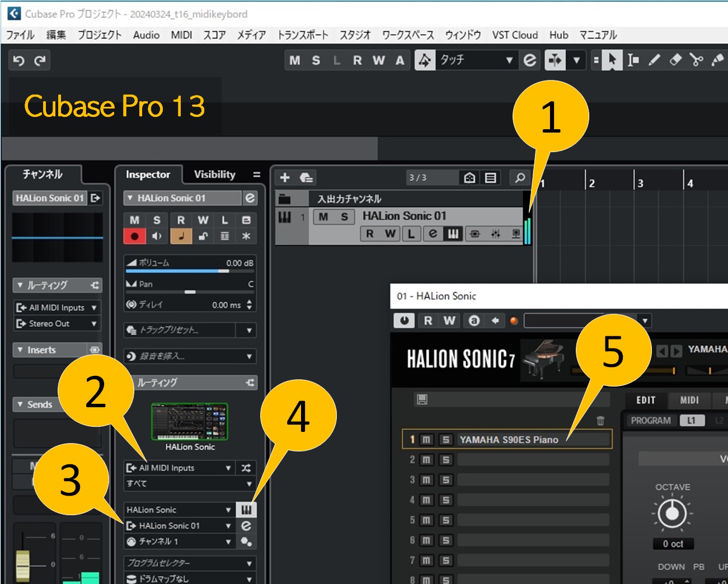Switch to the Visibility tab

[x=214, y=175]
